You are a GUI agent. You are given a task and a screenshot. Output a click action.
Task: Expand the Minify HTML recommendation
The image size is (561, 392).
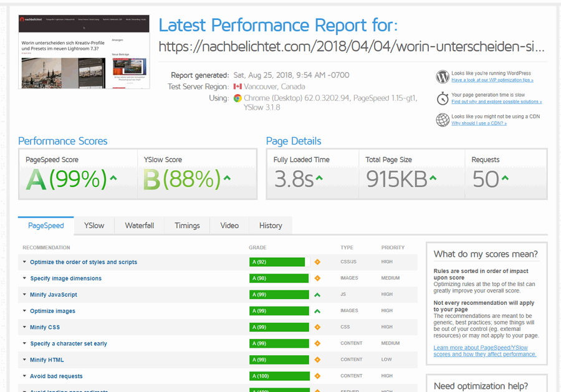point(46,360)
